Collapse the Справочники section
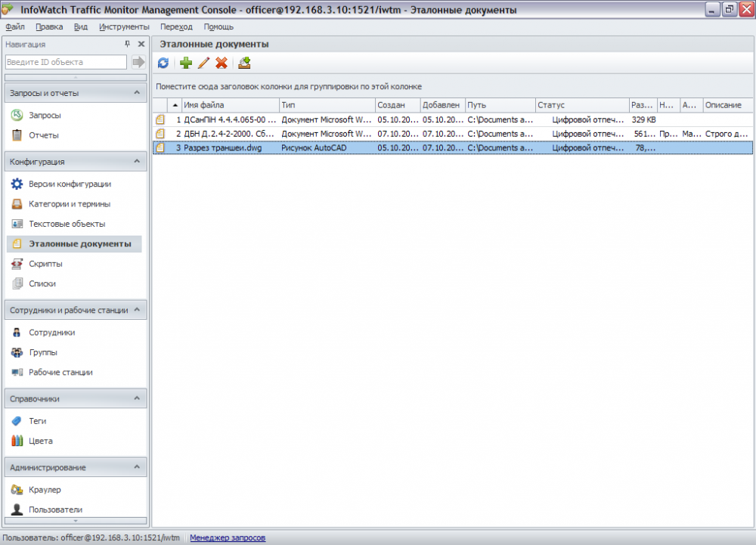This screenshot has width=756, height=545. pyautogui.click(x=137, y=398)
